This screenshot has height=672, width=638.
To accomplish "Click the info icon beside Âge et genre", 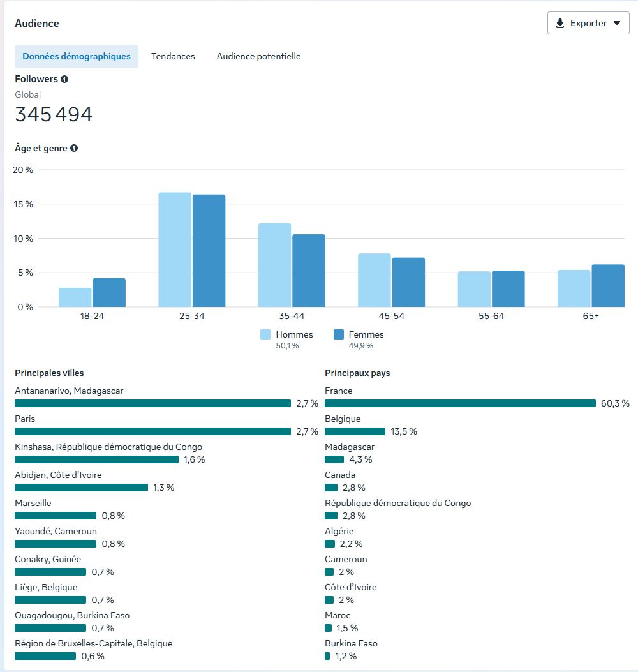I will 74,148.
